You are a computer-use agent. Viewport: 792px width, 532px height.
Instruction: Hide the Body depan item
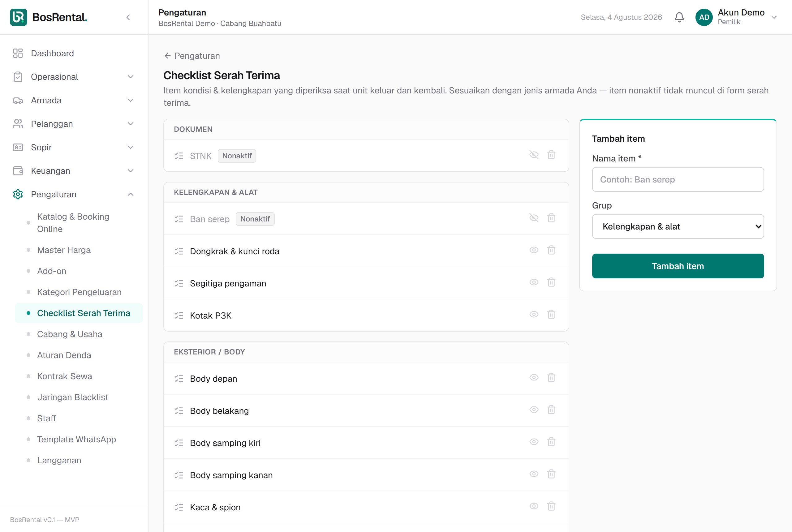pos(534,378)
